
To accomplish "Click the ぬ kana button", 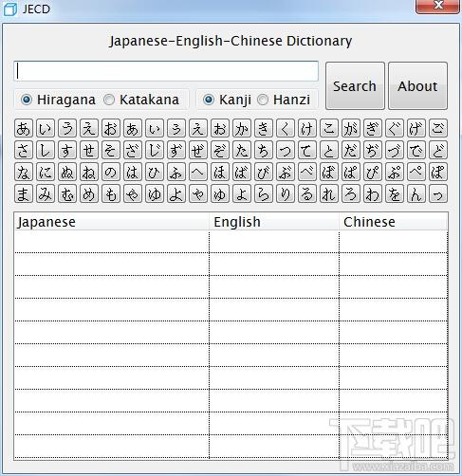I will (x=67, y=172).
